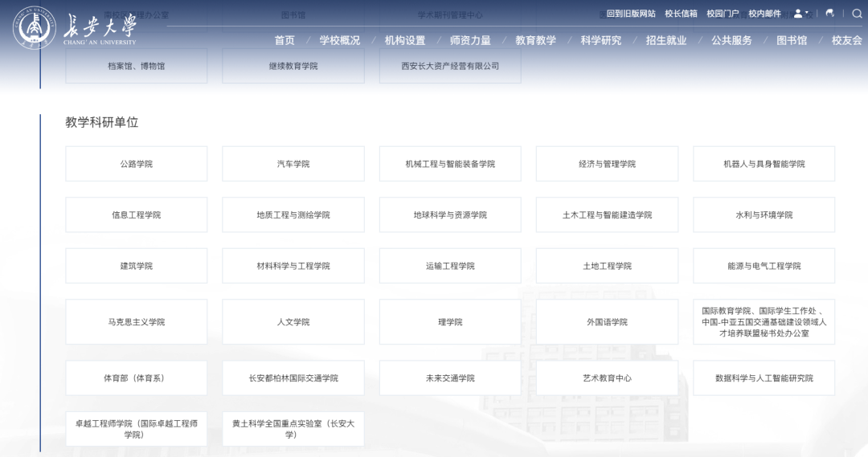
Task: Open 黄土科学全国重点实验室 box
Action: pos(293,429)
